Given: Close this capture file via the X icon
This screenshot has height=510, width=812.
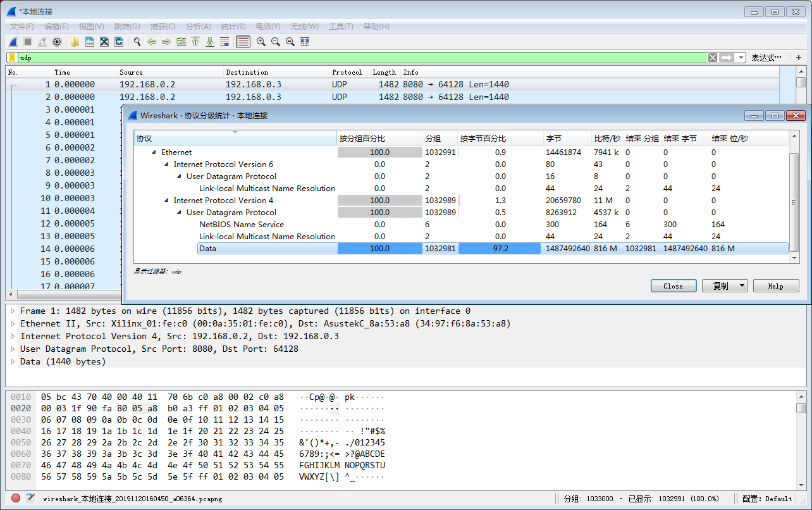Looking at the screenshot, I should [104, 42].
